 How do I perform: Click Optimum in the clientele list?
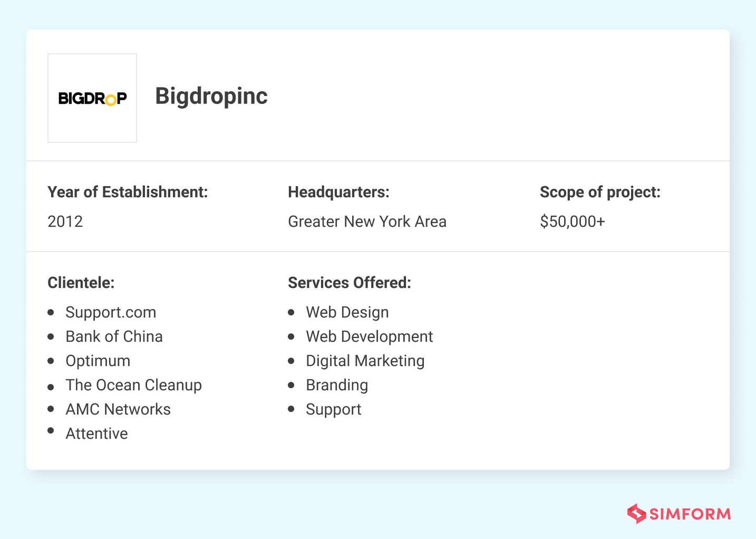point(98,361)
